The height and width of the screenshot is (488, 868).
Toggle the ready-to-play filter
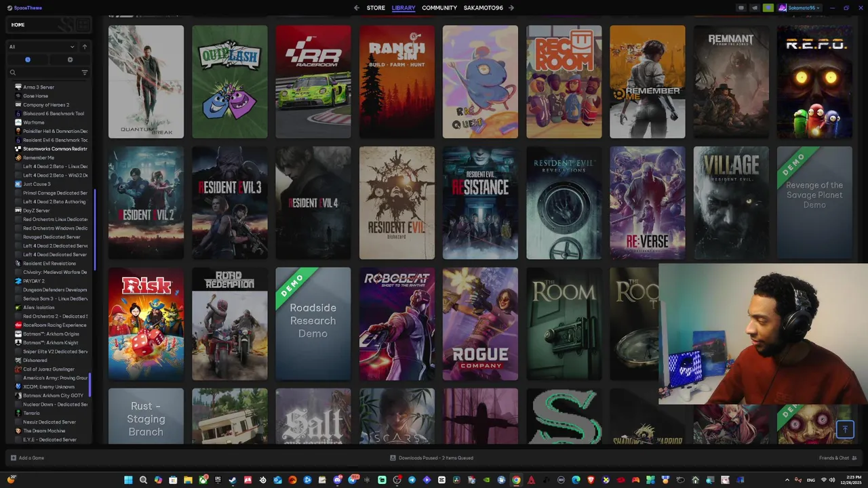(70, 60)
